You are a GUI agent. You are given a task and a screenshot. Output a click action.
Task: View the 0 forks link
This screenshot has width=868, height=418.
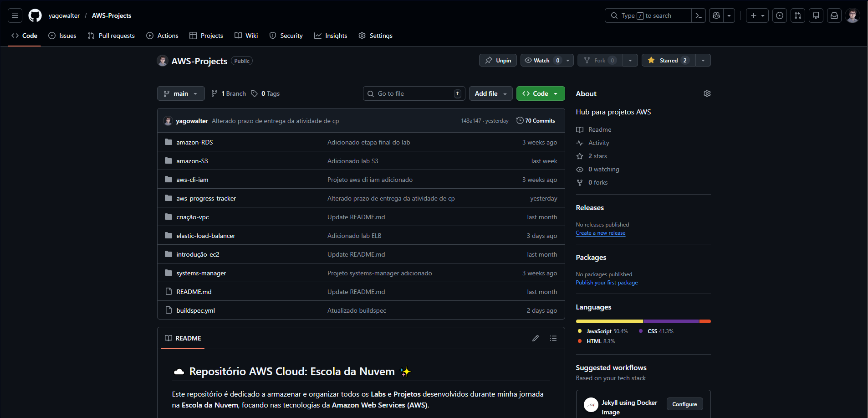[x=592, y=182]
